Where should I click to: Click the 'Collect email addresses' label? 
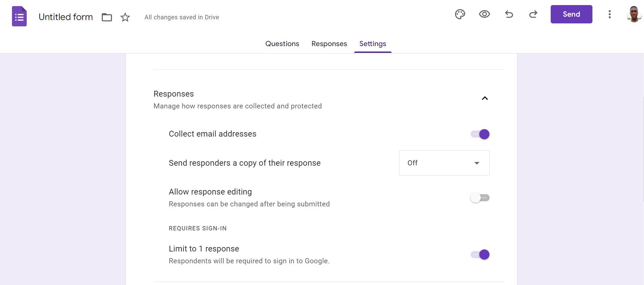(x=212, y=134)
